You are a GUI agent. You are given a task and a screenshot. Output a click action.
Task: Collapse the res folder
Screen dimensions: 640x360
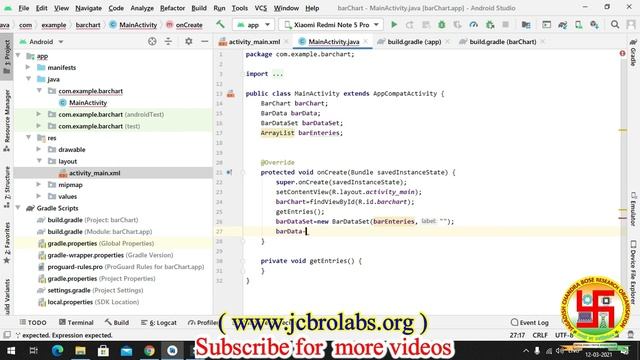coord(29,138)
